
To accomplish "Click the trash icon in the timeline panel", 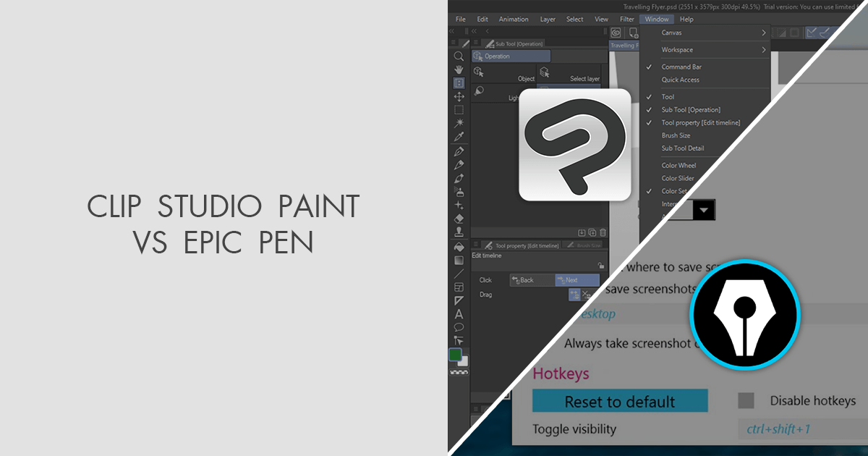I will tap(603, 232).
